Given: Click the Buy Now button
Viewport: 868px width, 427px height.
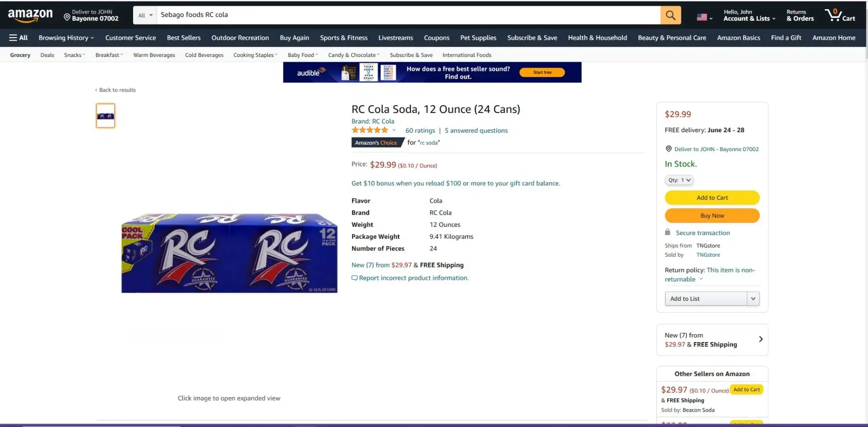Looking at the screenshot, I should (x=712, y=216).
